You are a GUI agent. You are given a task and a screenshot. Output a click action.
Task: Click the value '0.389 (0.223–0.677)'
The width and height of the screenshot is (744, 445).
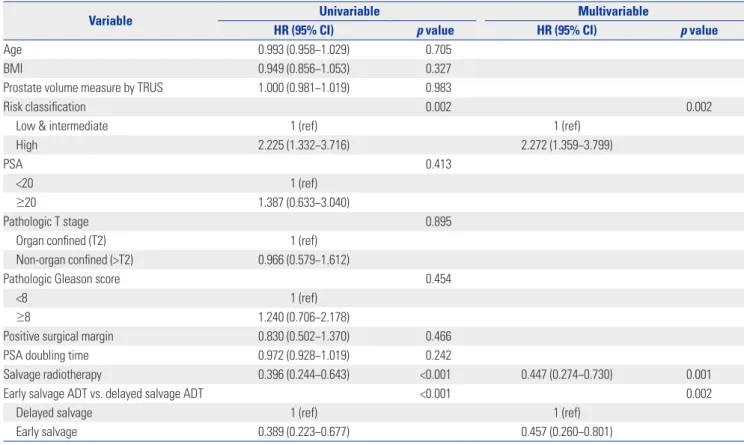pos(304,432)
